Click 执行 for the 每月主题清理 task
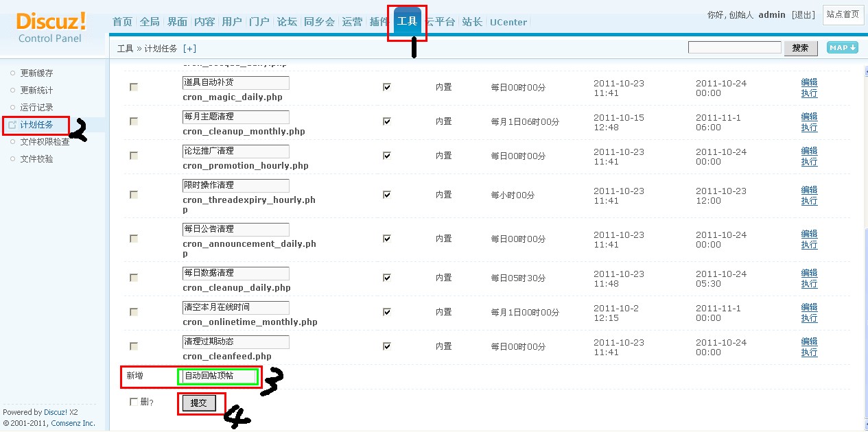 [809, 128]
